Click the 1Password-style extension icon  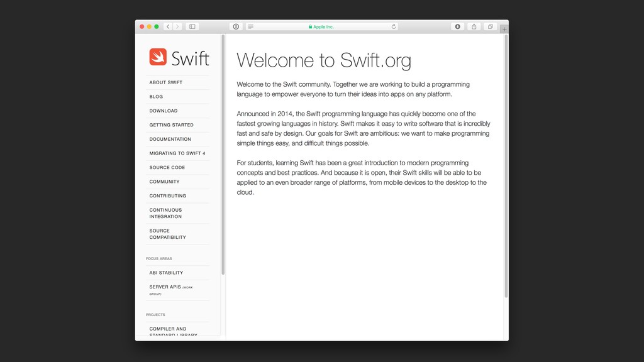[x=236, y=26]
